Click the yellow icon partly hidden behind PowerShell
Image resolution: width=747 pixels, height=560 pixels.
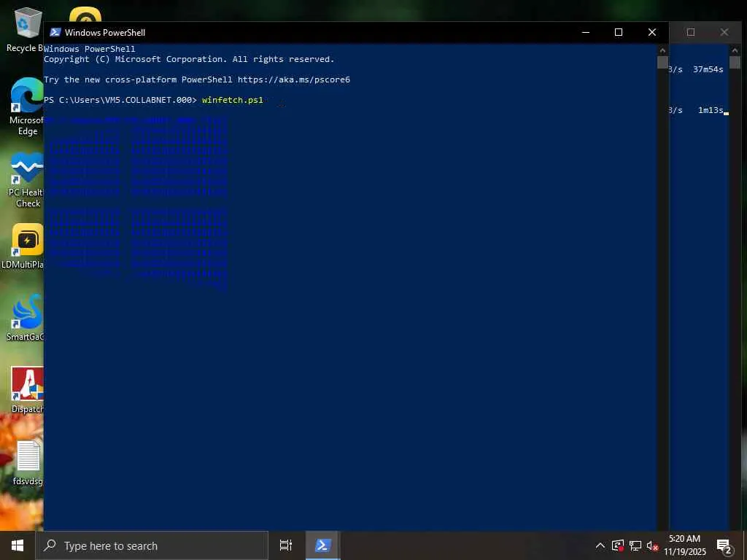click(x=85, y=15)
